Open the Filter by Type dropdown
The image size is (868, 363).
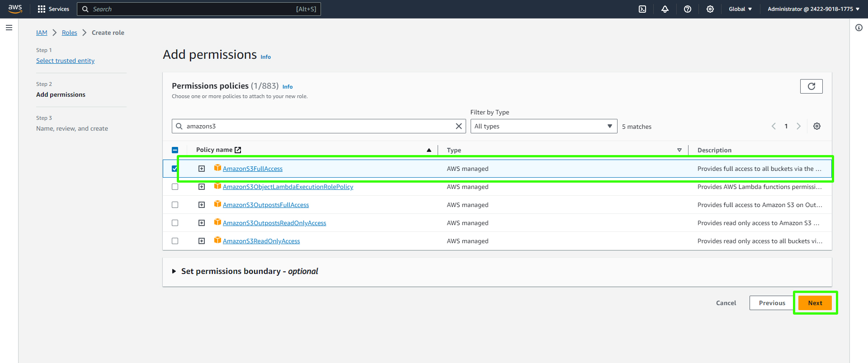pos(543,126)
